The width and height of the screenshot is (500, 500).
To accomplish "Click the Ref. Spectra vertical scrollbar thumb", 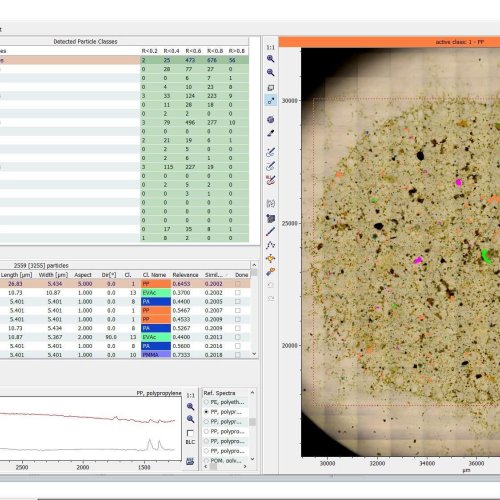I will click(x=252, y=422).
